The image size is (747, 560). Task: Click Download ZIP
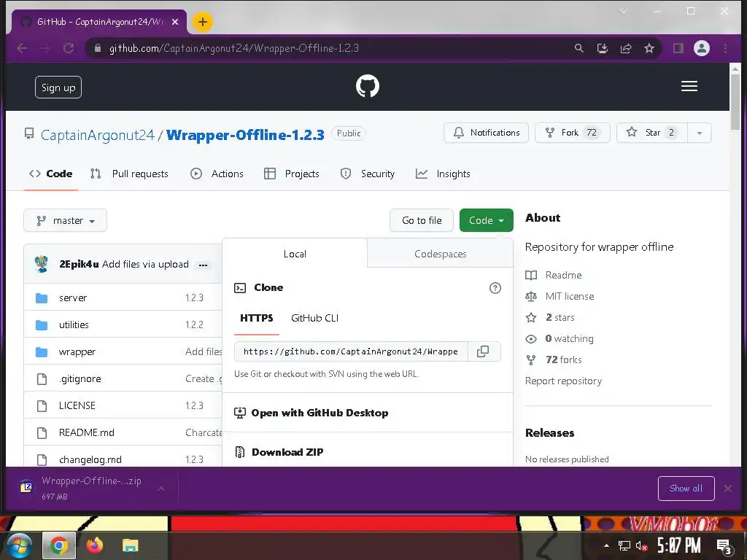pyautogui.click(x=287, y=452)
